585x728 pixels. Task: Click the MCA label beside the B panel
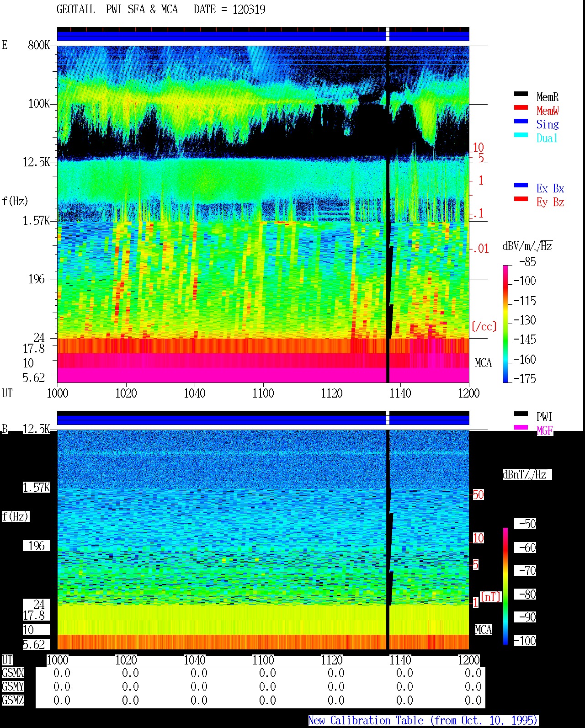point(483,630)
